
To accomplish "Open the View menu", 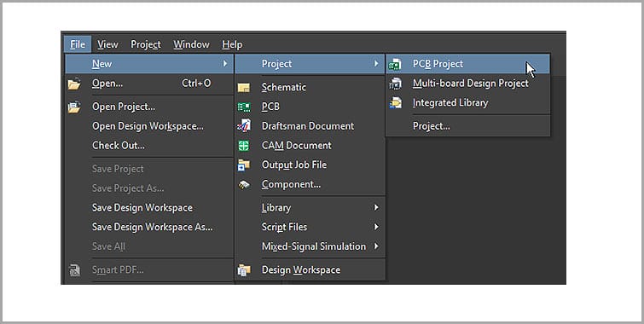I will (x=107, y=44).
